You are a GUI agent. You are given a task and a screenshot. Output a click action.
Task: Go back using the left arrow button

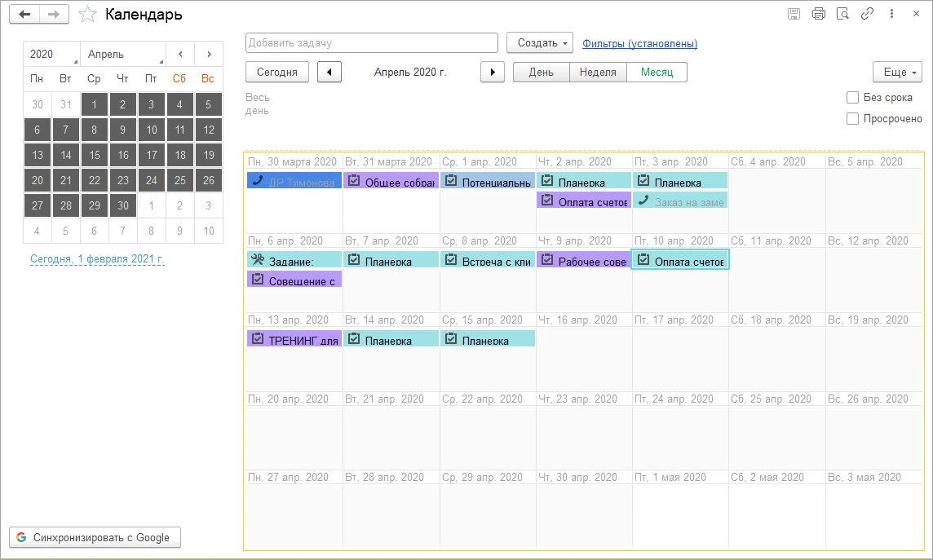pos(24,15)
